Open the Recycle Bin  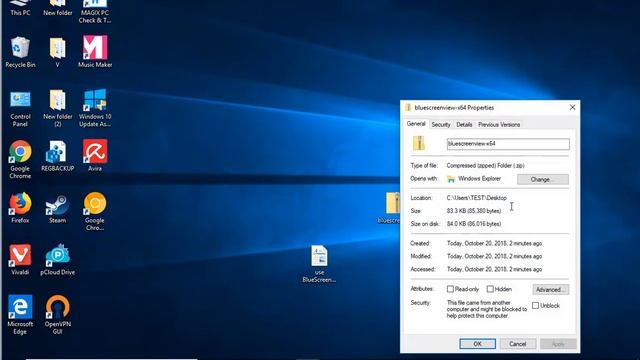[x=20, y=52]
